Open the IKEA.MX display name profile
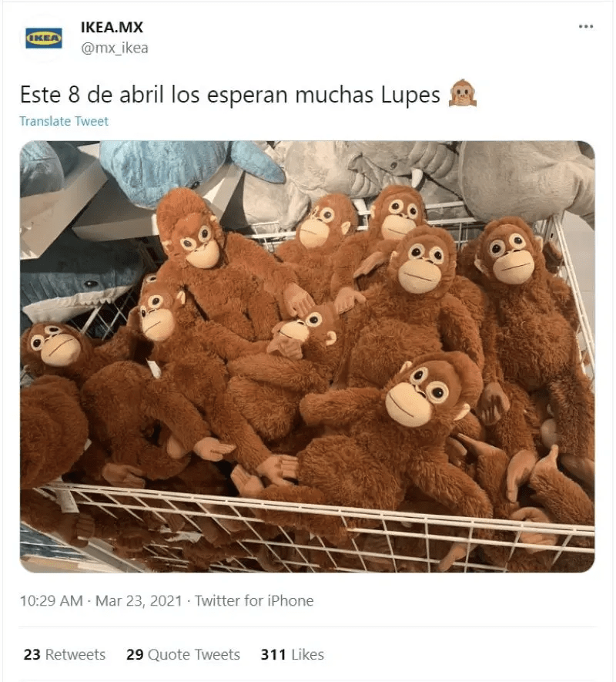Viewport: 616px width, 682px height. pyautogui.click(x=112, y=27)
